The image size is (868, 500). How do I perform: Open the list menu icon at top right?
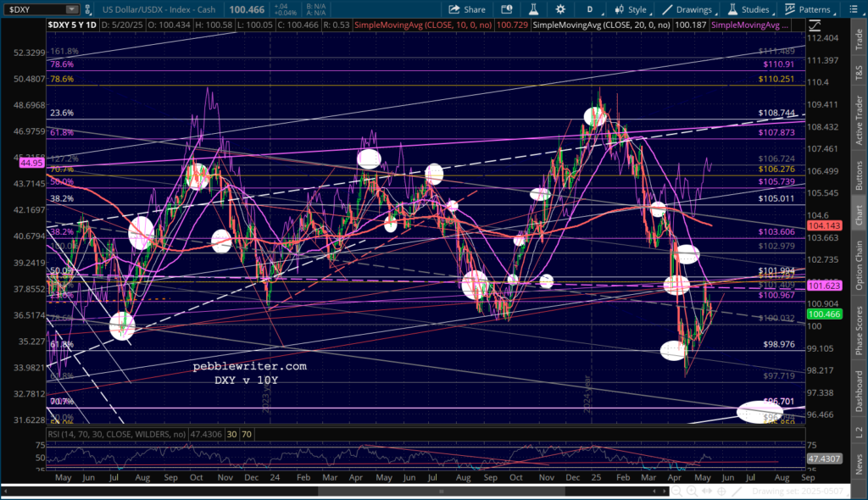point(857,9)
